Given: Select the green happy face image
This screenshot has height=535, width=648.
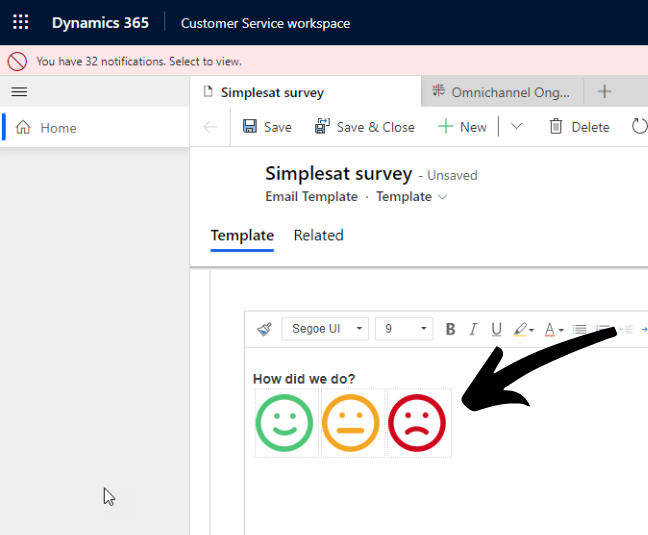Looking at the screenshot, I should click(284, 423).
